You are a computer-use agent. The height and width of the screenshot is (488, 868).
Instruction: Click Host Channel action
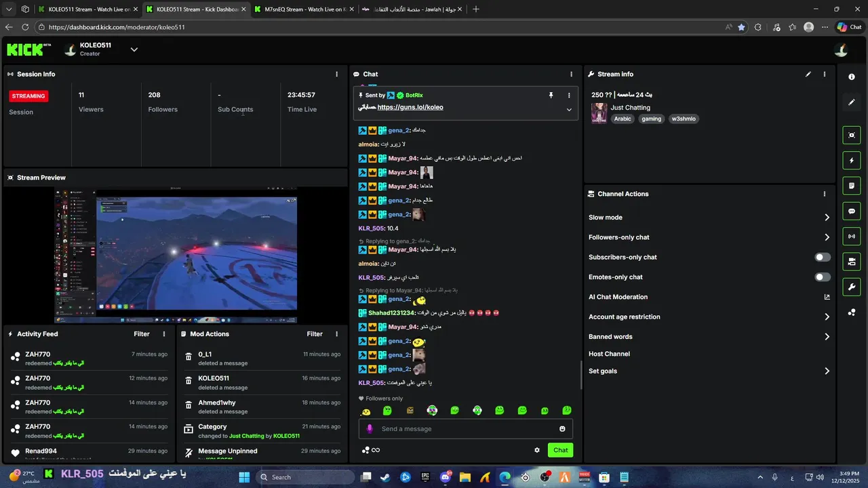[609, 354]
